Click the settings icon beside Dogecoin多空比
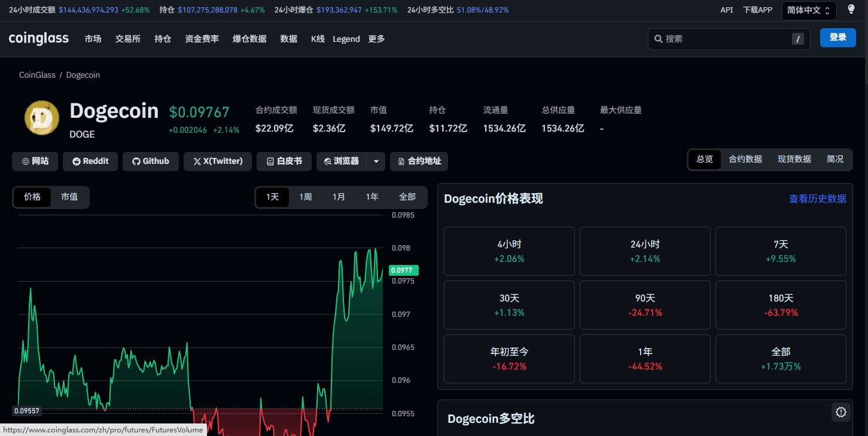Viewport: 868px width, 436px height. coord(841,411)
